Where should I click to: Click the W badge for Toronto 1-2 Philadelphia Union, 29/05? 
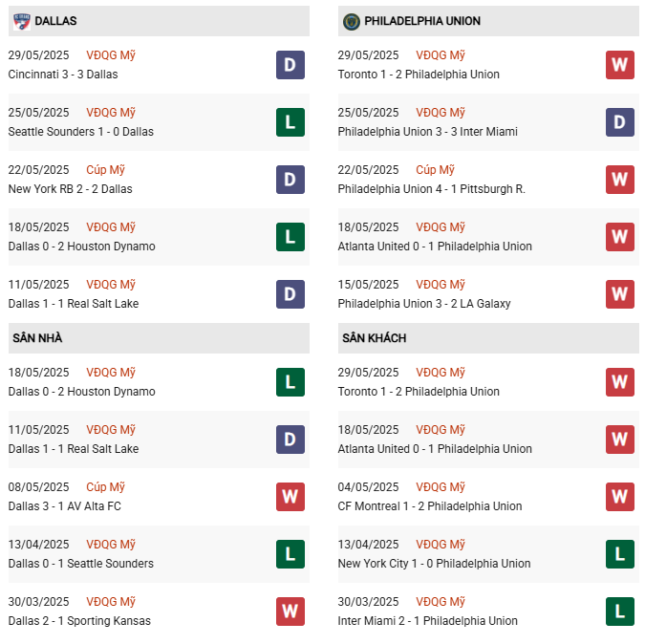[x=619, y=65]
